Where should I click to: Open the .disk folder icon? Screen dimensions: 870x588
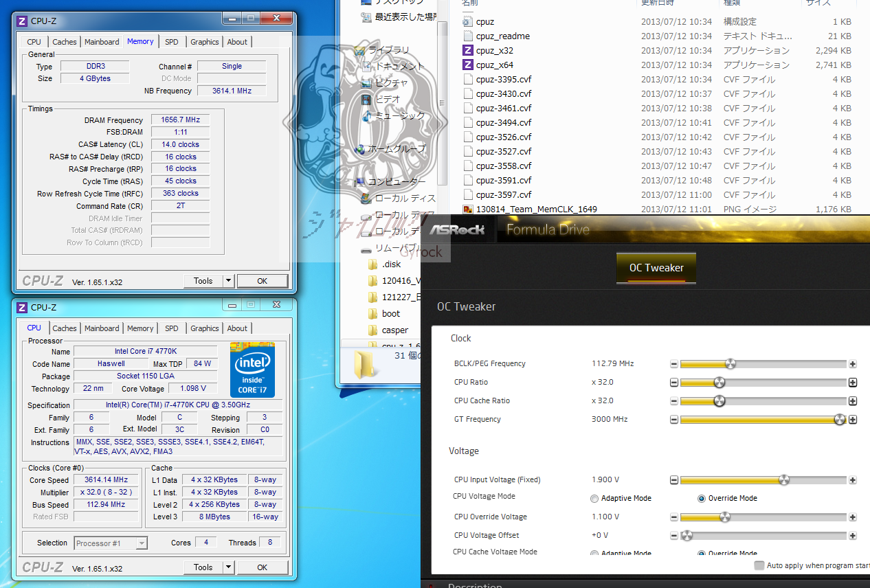click(373, 264)
